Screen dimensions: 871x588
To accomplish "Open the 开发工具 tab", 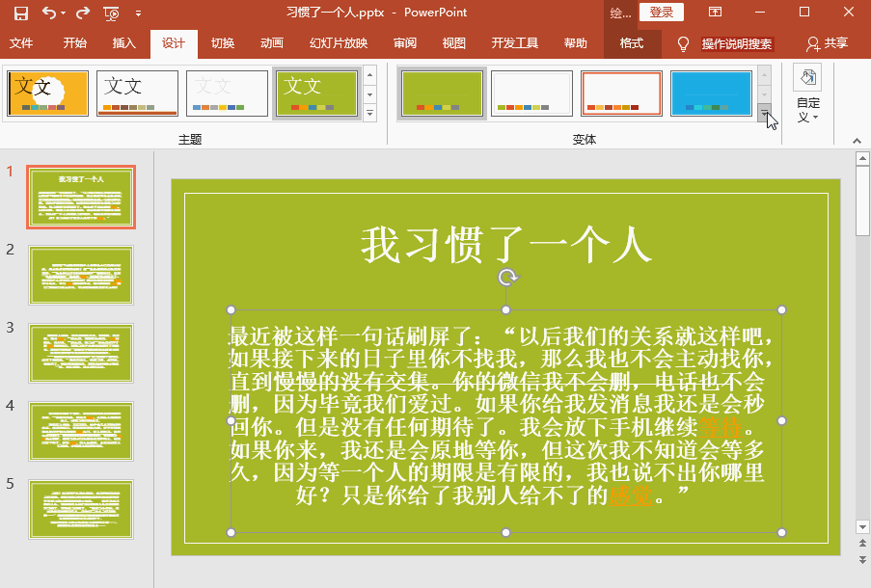I will (514, 43).
